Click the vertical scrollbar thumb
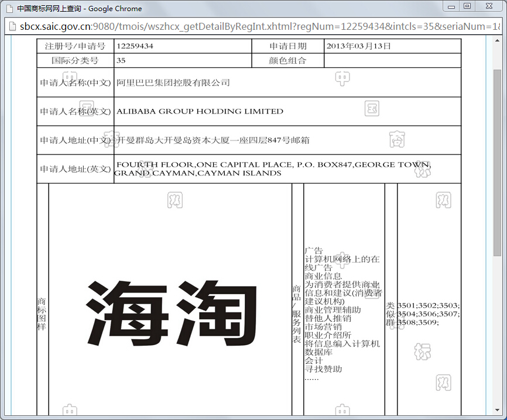This screenshot has width=507, height=420. click(x=497, y=163)
